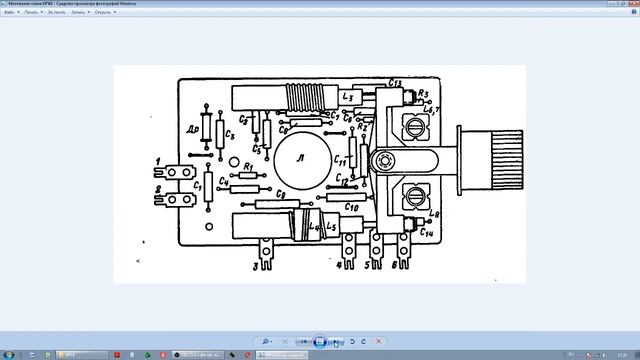
Task: Open the folder window taskbar button
Action: [82, 355]
